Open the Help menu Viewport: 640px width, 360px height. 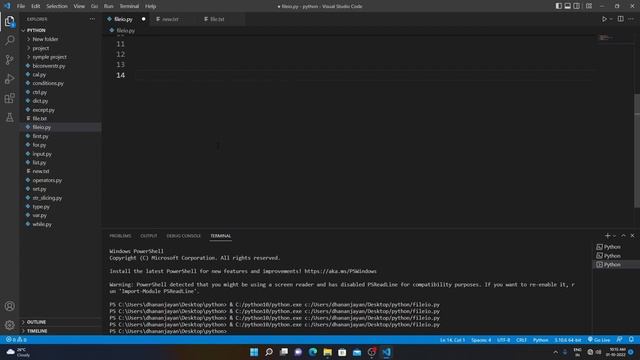(x=151, y=6)
